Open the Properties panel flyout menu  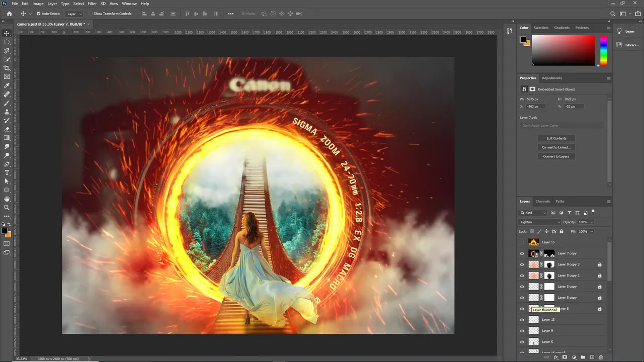[x=609, y=78]
